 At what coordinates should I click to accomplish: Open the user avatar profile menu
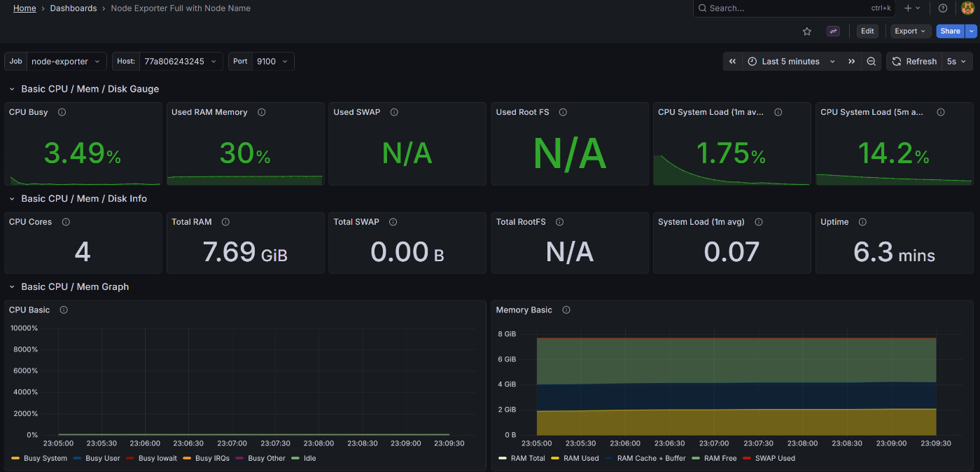(x=967, y=8)
